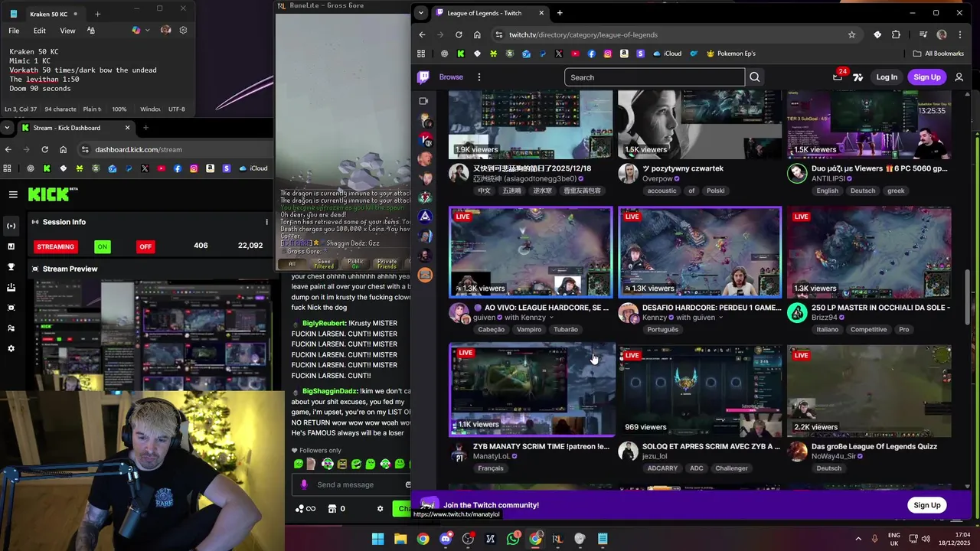The image size is (980, 551).
Task: Click the Challenger tag under jezu_lol stream
Action: click(x=731, y=468)
